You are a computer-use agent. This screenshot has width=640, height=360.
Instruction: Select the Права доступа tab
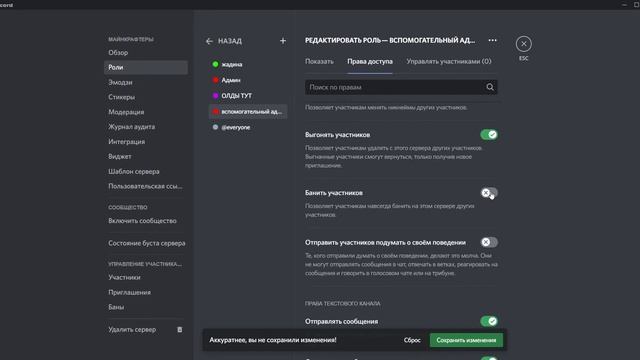tap(370, 61)
